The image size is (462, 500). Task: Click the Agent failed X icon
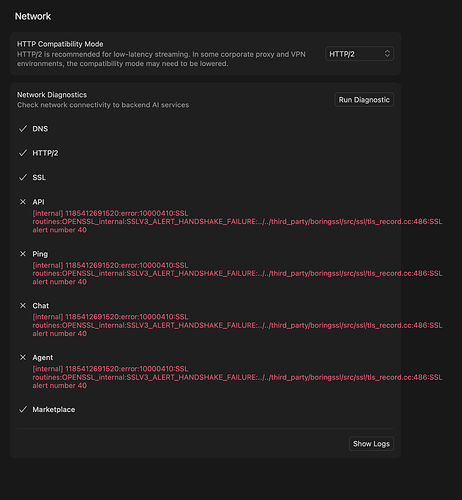coord(23,357)
